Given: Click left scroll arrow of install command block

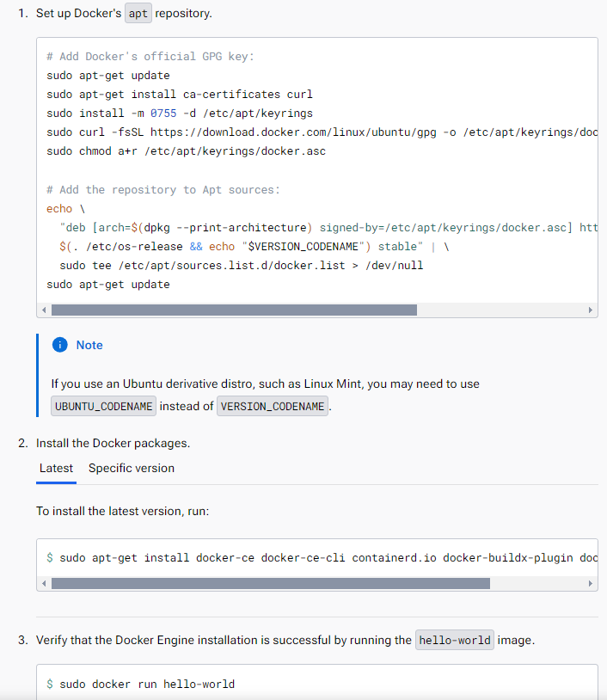Looking at the screenshot, I should click(x=44, y=584).
